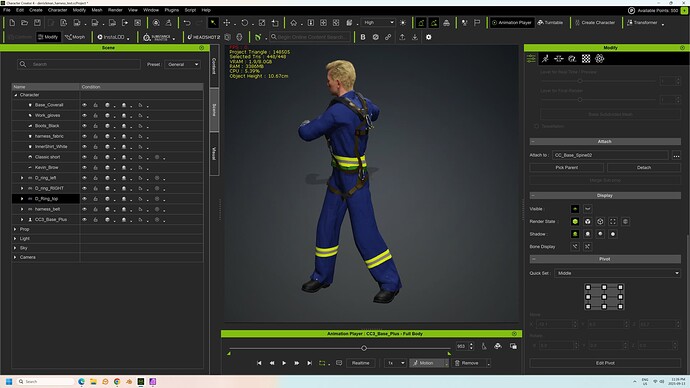The image size is (690, 388).
Task: Open the 1x playback speed dropdown
Action: (x=395, y=363)
